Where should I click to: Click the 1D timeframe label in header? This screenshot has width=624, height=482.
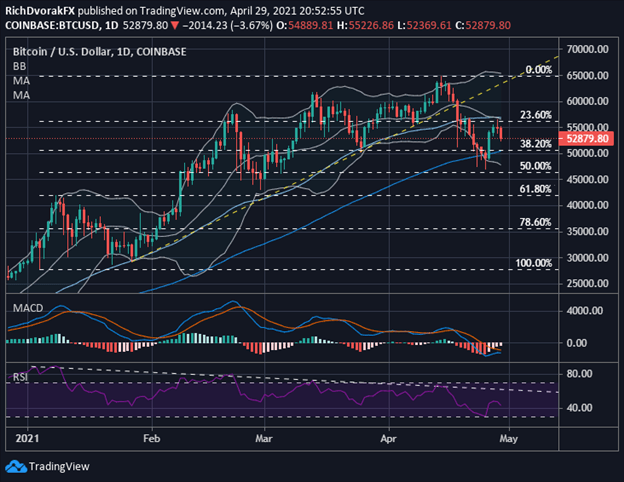tap(112, 25)
